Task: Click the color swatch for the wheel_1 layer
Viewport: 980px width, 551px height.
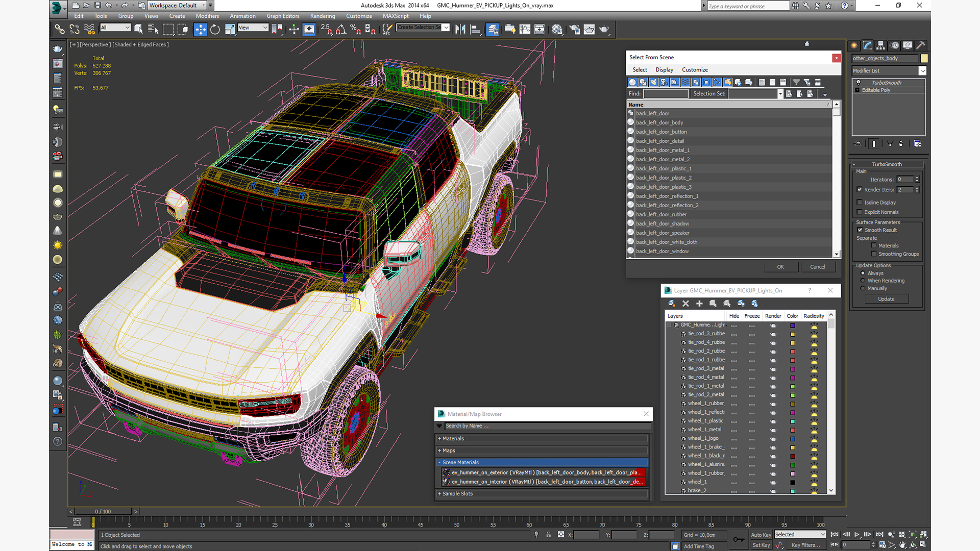Action: [793, 482]
